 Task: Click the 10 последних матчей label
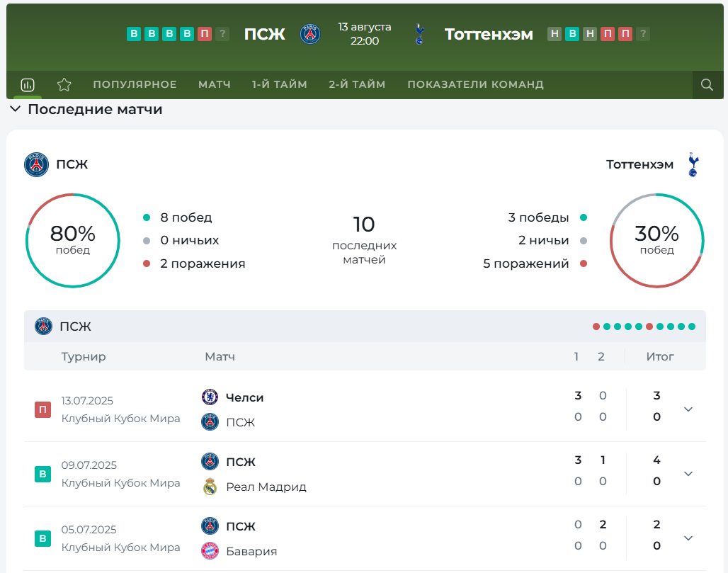[365, 240]
